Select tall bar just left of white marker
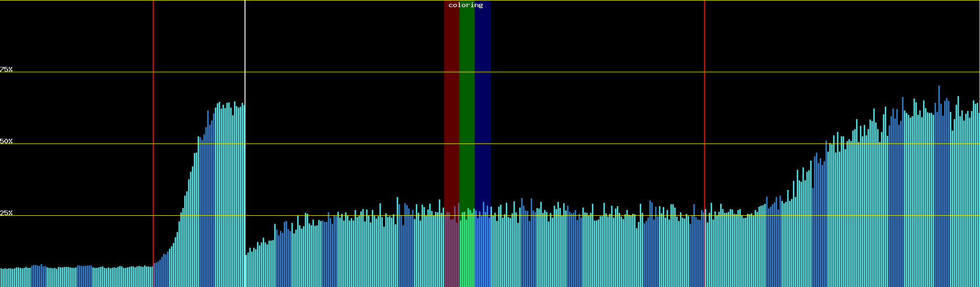 [243, 191]
